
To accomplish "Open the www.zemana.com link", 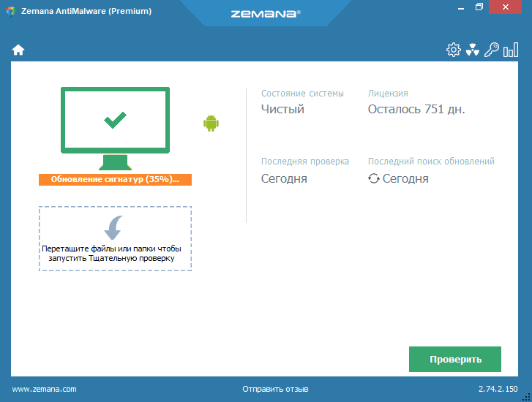I will click(44, 389).
